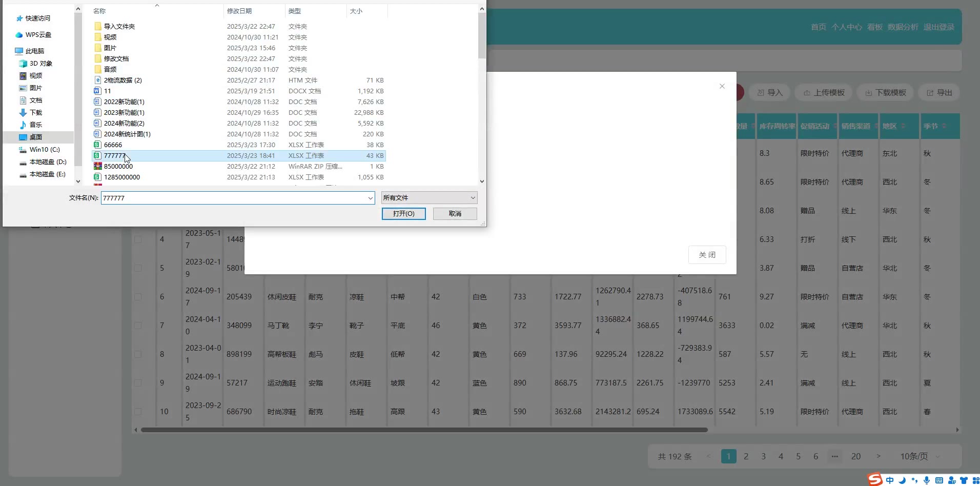Click the 打开(O) button
The image size is (980, 486).
click(x=403, y=214)
